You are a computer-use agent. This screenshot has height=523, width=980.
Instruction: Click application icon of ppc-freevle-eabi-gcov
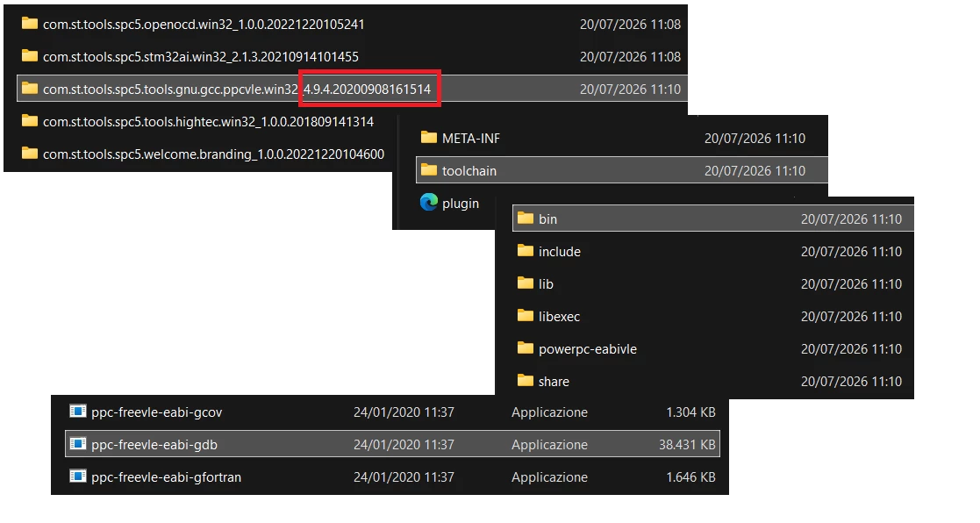coord(77,412)
